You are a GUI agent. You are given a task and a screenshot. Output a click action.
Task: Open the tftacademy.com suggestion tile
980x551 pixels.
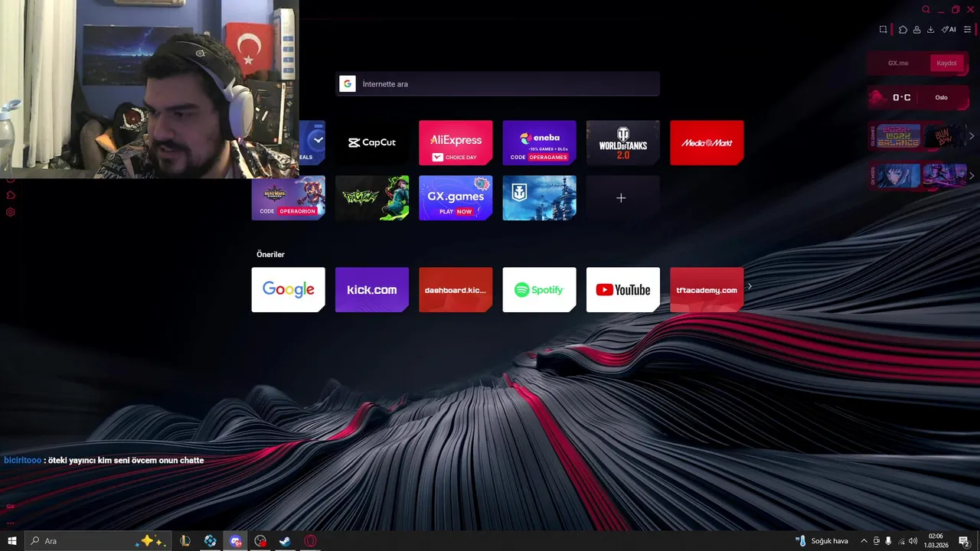[707, 289]
